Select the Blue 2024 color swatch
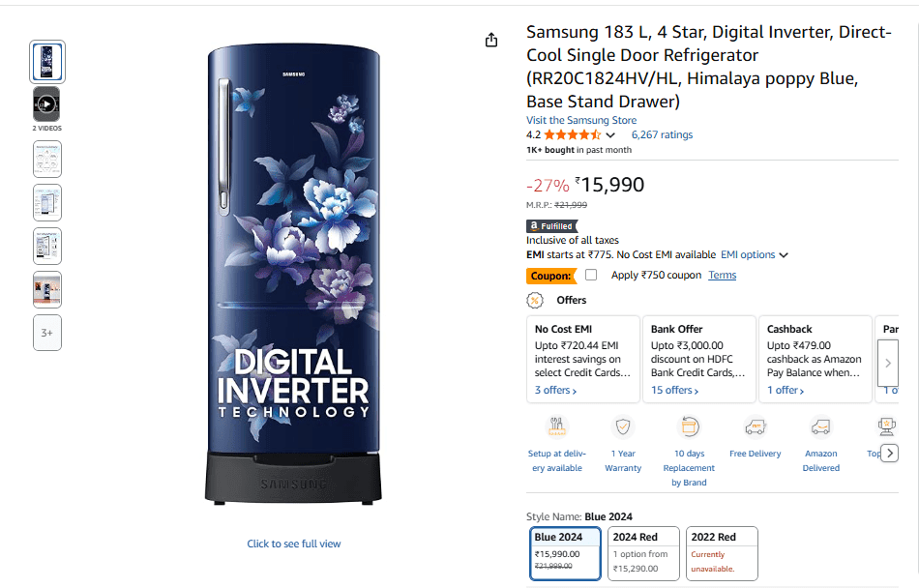This screenshot has width=919, height=588. pos(566,552)
